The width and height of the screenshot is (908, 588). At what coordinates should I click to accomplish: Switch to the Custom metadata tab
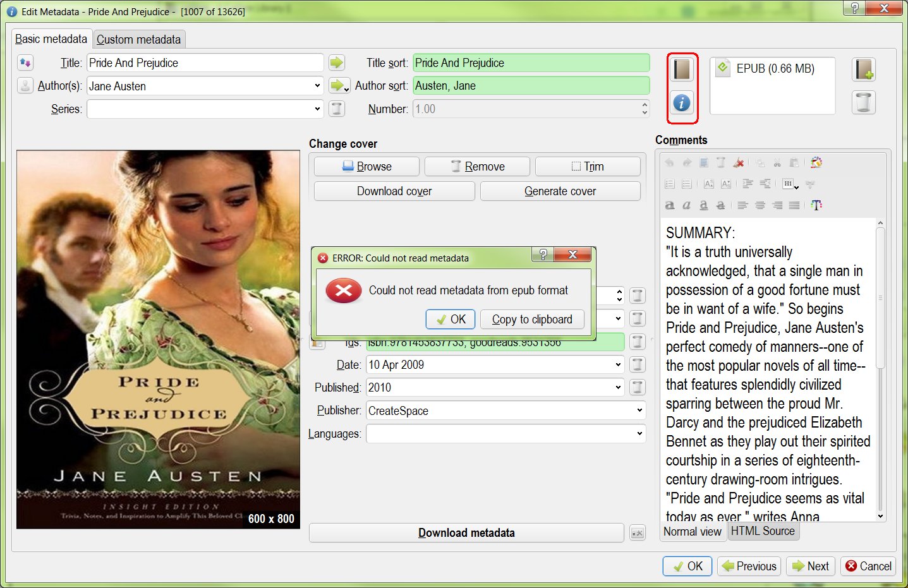click(x=138, y=39)
